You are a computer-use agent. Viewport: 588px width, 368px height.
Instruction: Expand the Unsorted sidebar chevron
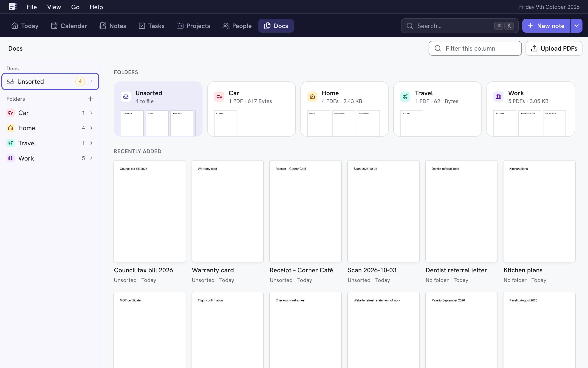(x=91, y=81)
